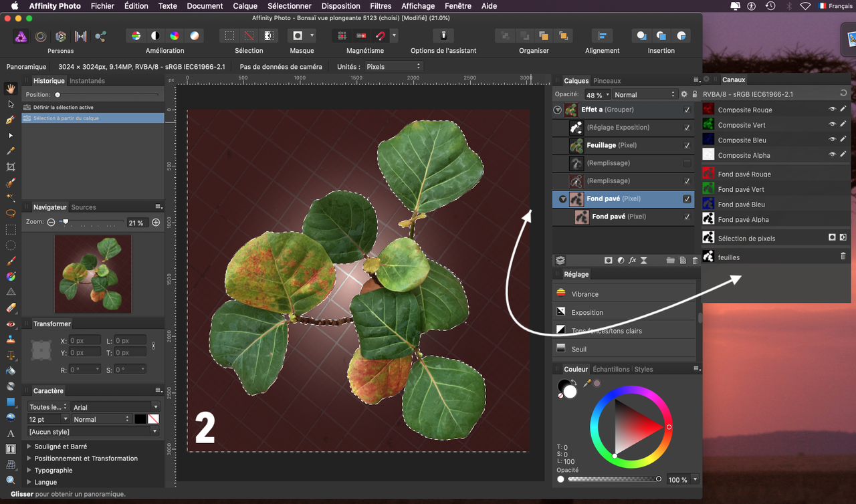856x504 pixels.
Task: Click the magnet snapping icon
Action: pyautogui.click(x=381, y=36)
